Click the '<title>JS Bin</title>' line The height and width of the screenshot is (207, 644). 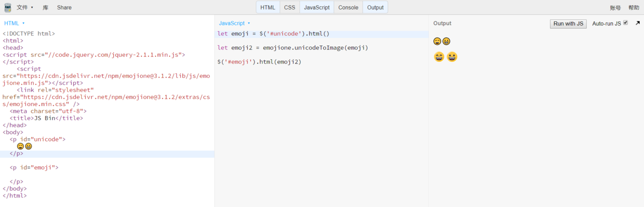[x=46, y=118]
